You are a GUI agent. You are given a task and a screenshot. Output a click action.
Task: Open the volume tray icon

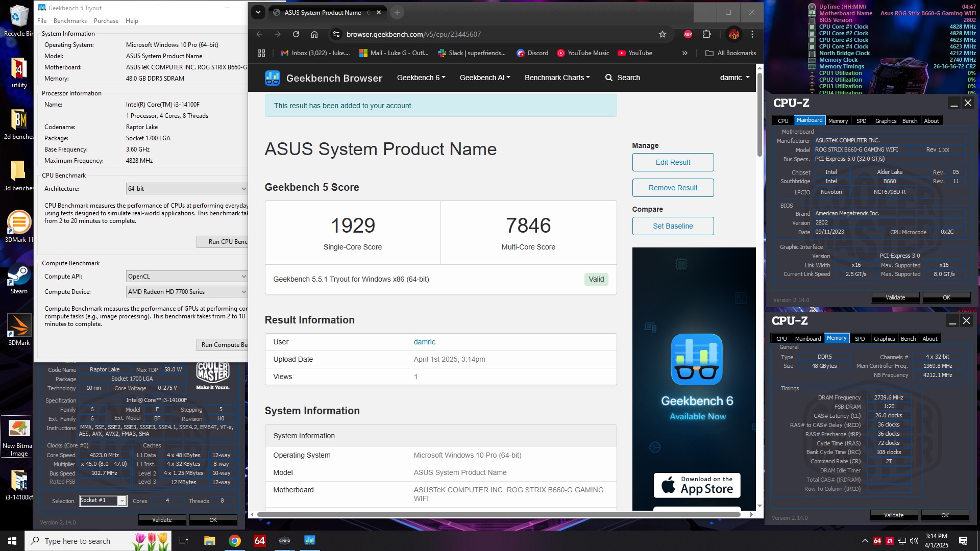pos(914,541)
